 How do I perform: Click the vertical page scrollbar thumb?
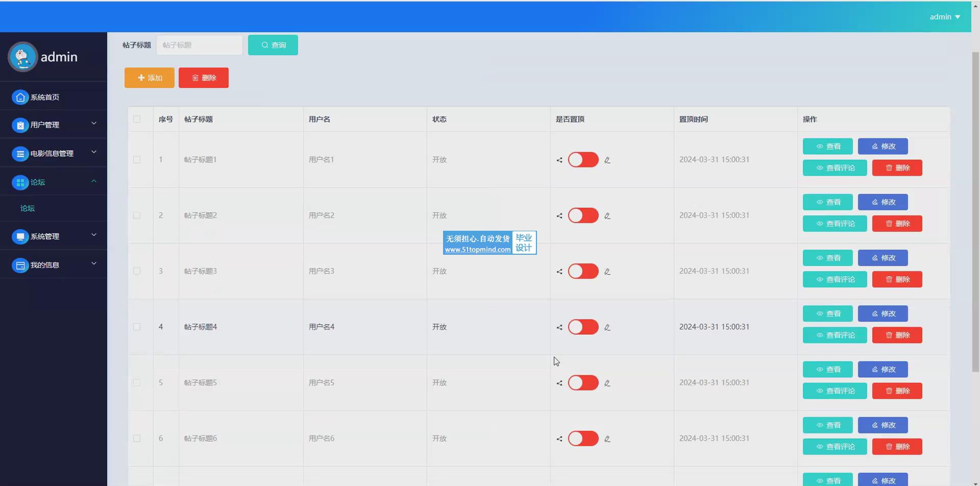(x=975, y=211)
